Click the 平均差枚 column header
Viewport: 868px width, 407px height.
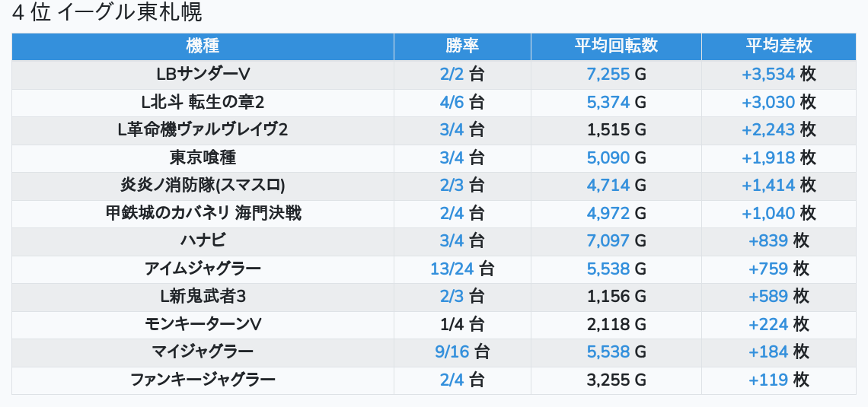pos(779,46)
